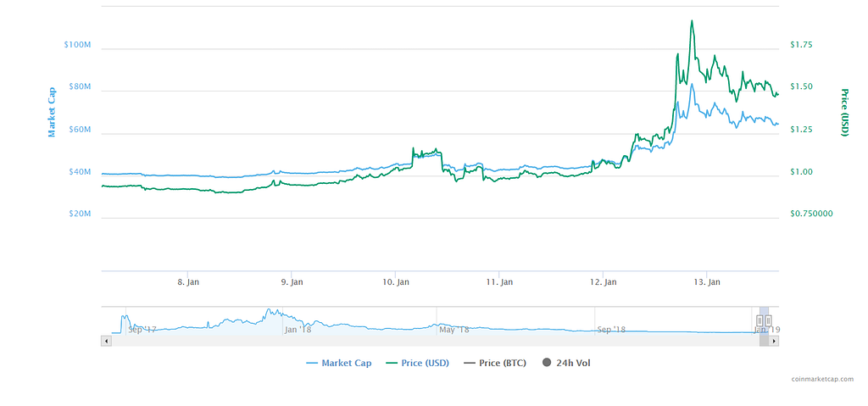Screen dimensions: 868x406
Task: Click the 12. Jan x-axis label
Action: (604, 282)
